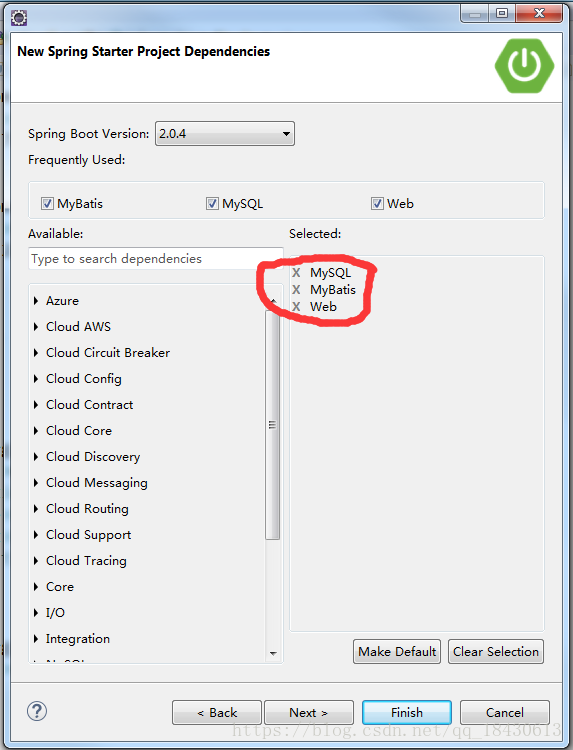Focus the search dependencies field
The height and width of the screenshot is (750, 573).
[x=156, y=259]
